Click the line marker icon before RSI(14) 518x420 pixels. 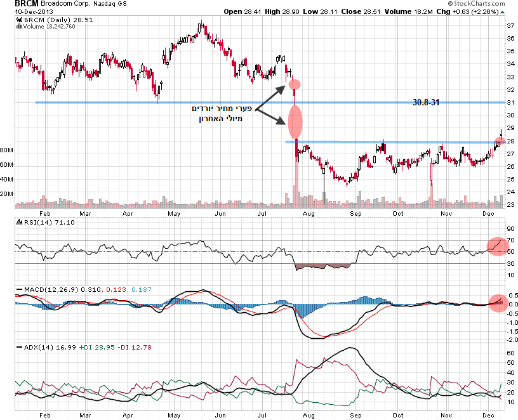[x=20, y=222]
